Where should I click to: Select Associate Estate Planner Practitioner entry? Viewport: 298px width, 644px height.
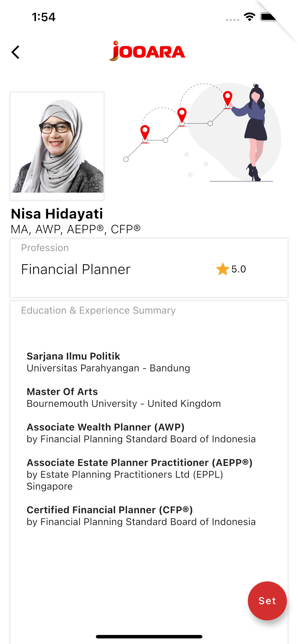pos(140,474)
